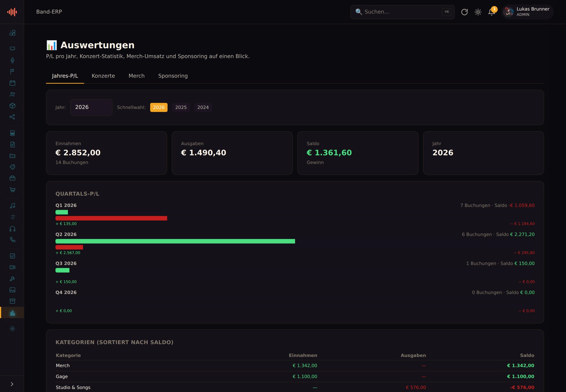Open the wrench icon in sidebar
Screen dimensions: 566x392
[x=12, y=279]
